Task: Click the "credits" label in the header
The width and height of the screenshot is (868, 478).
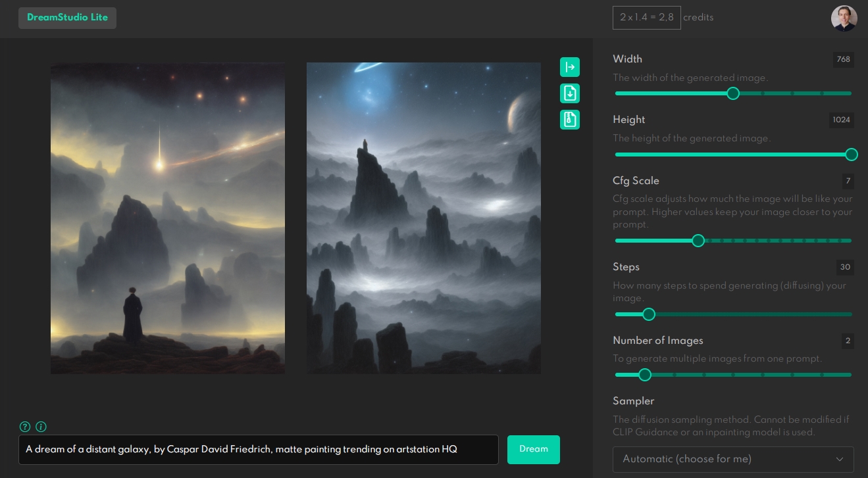Action: [x=698, y=18]
